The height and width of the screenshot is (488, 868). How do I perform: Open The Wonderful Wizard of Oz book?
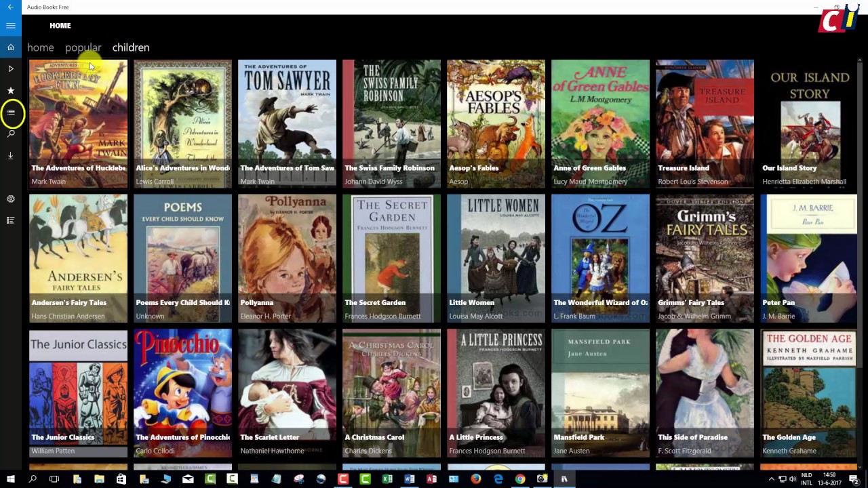tap(600, 258)
